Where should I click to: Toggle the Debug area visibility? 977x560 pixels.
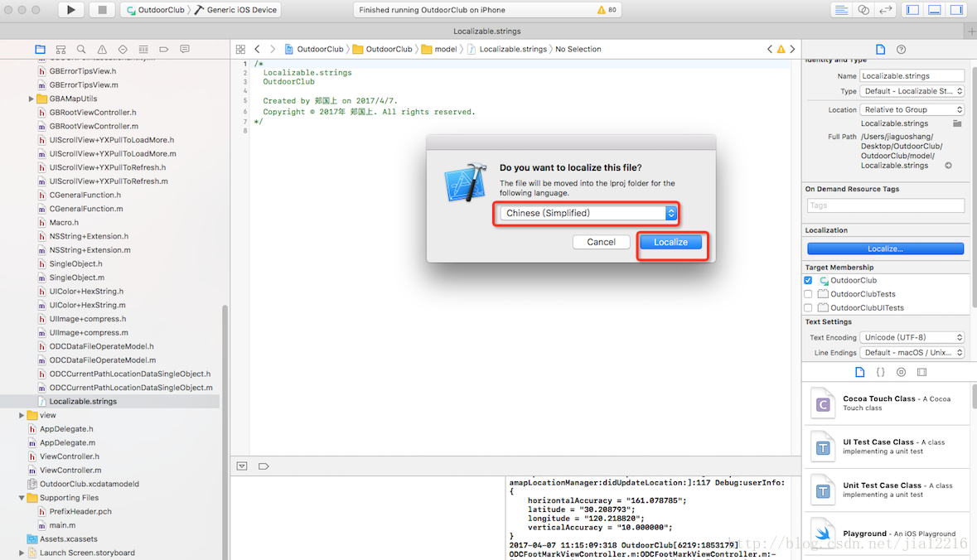935,9
